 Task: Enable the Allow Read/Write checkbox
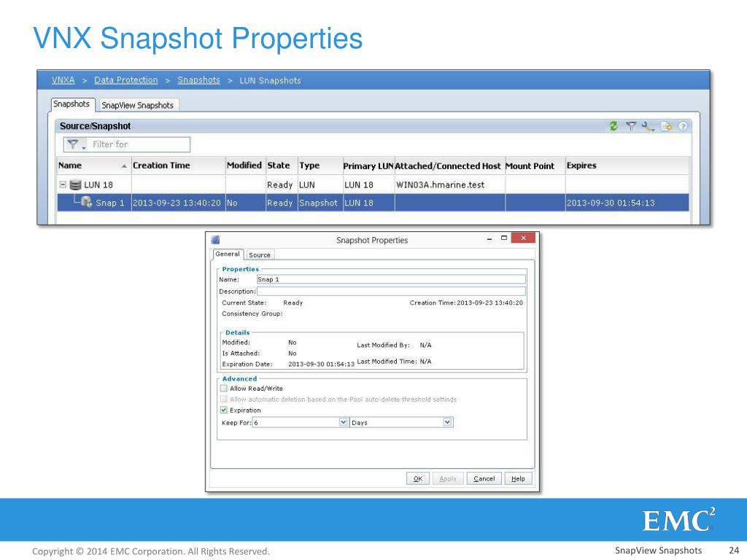click(224, 388)
